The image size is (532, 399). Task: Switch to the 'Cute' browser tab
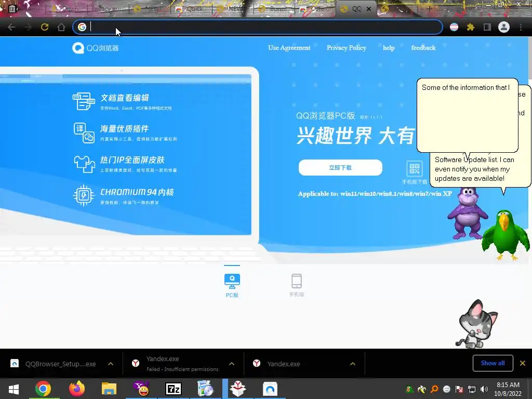point(315,9)
